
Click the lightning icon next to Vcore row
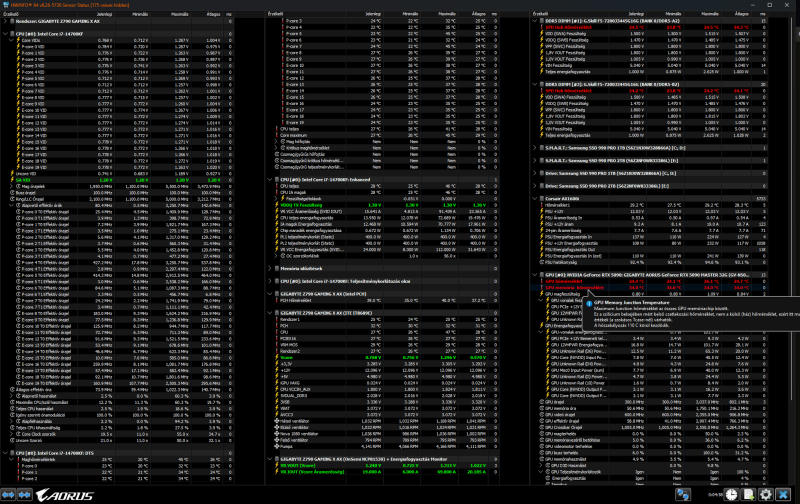[277, 358]
